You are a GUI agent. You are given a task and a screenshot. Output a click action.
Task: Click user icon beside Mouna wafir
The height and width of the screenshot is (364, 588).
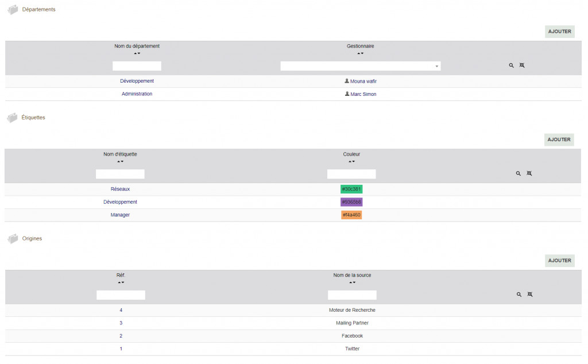[347, 81]
